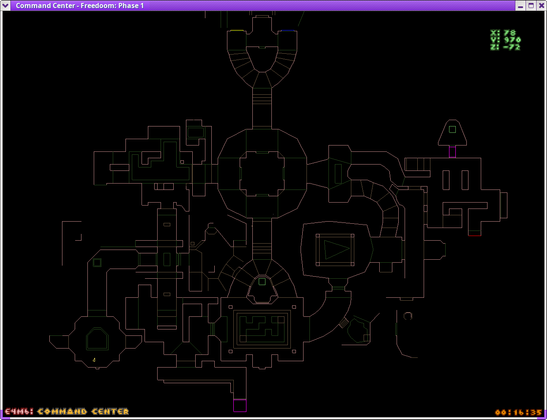Open the window menu icon in title bar
The width and height of the screenshot is (547, 420).
tap(6, 6)
